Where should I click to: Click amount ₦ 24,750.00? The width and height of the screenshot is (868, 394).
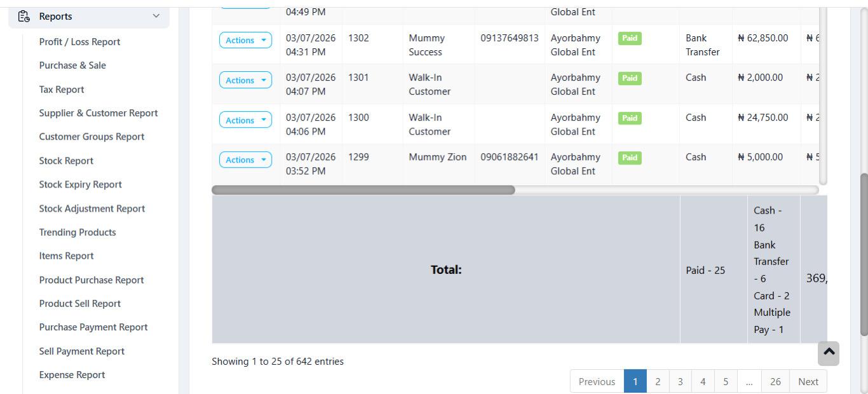(763, 118)
